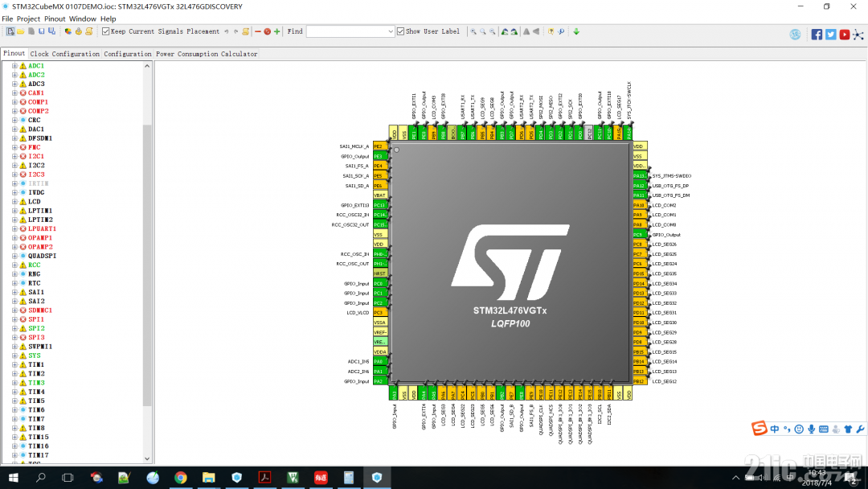Expand the ADC1 tree node
The width and height of the screenshot is (868, 489).
pos(14,66)
